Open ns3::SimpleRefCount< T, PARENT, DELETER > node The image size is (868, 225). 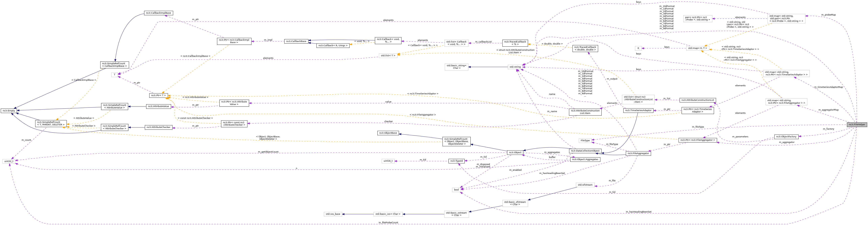click(51, 123)
